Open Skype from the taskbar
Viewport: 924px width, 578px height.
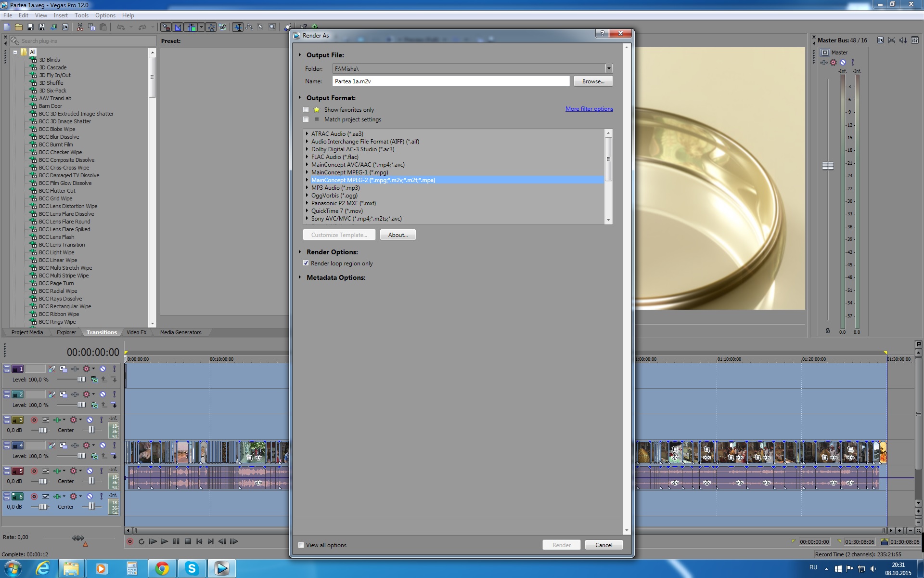192,568
